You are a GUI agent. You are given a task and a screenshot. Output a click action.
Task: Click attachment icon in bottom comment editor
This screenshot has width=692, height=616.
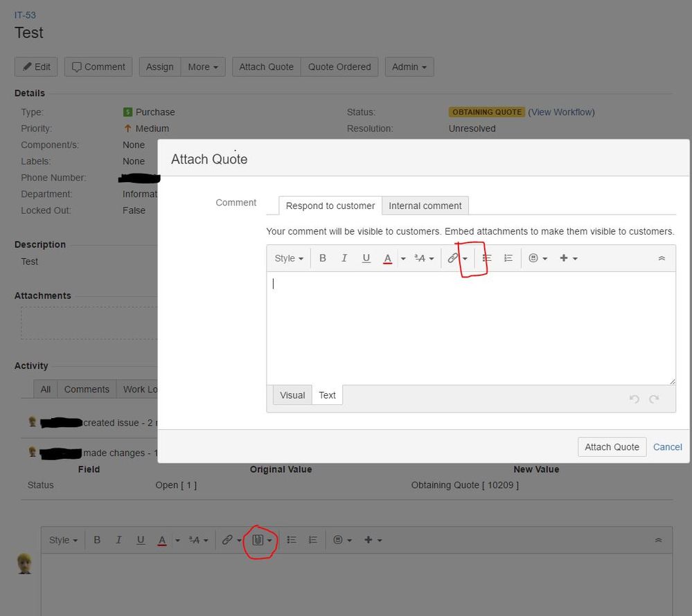tap(258, 540)
